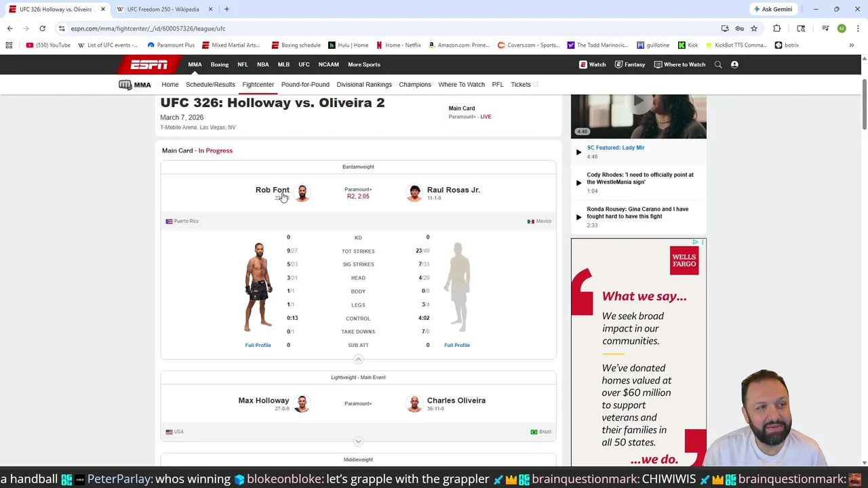Open the apps grid in bookmarks bar
This screenshot has height=488, width=868.
(x=9, y=45)
